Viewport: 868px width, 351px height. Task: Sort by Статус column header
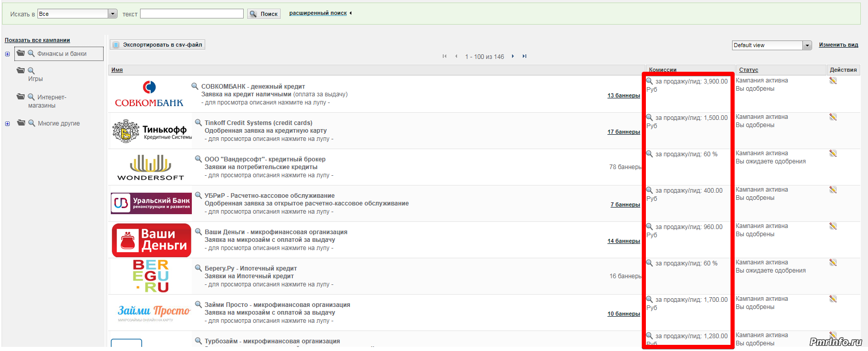[x=748, y=70]
